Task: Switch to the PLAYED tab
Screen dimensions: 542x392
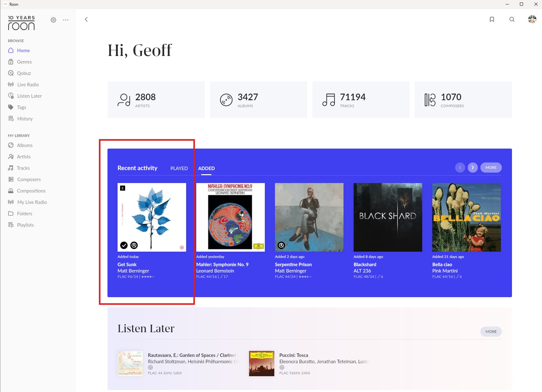Action: tap(179, 168)
